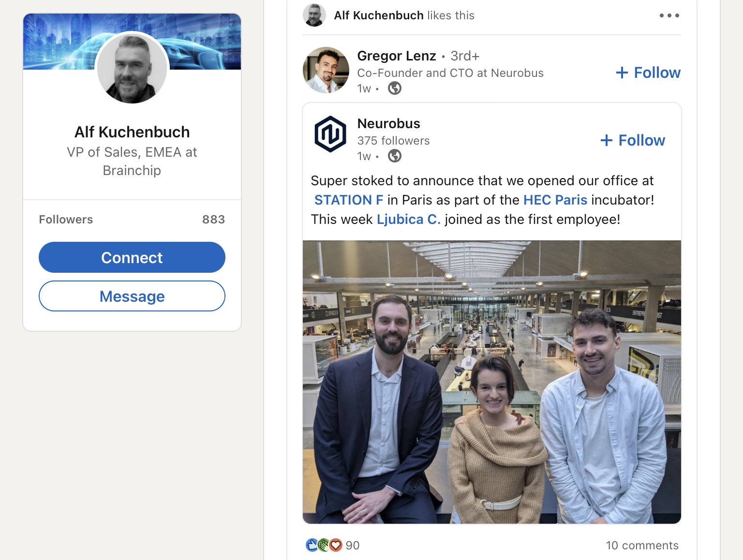Click the celebrate clapping reaction icon
743x560 pixels.
324,545
